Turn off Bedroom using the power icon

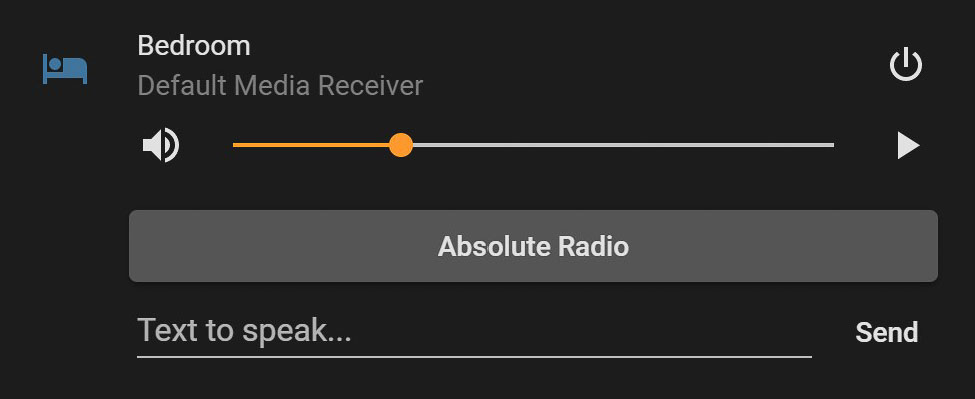pyautogui.click(x=905, y=64)
